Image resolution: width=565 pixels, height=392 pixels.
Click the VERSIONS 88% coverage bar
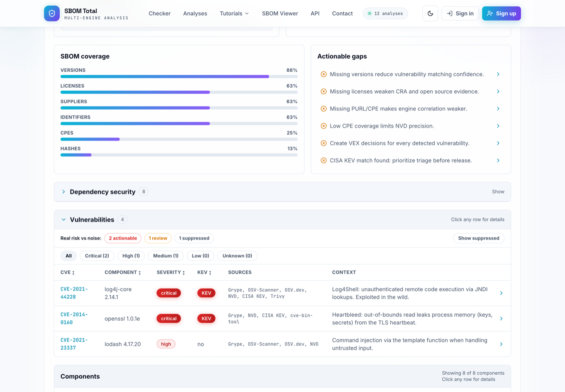tap(179, 77)
